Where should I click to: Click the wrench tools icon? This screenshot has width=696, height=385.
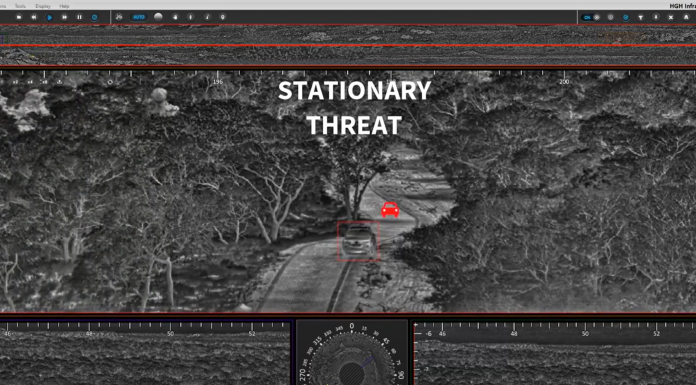[x=119, y=17]
